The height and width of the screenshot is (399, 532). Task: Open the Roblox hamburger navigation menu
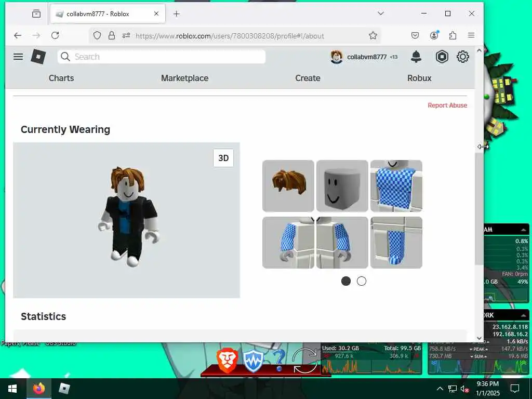tap(18, 57)
